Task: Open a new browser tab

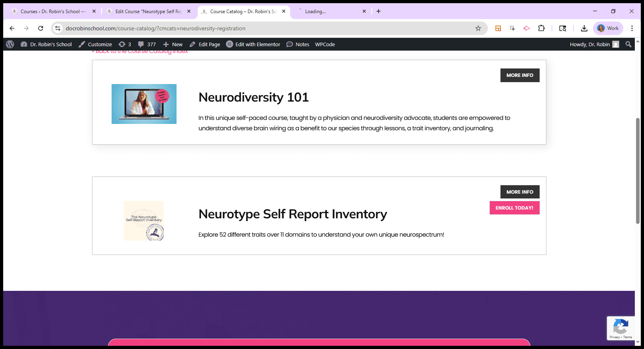Action: pyautogui.click(x=379, y=11)
